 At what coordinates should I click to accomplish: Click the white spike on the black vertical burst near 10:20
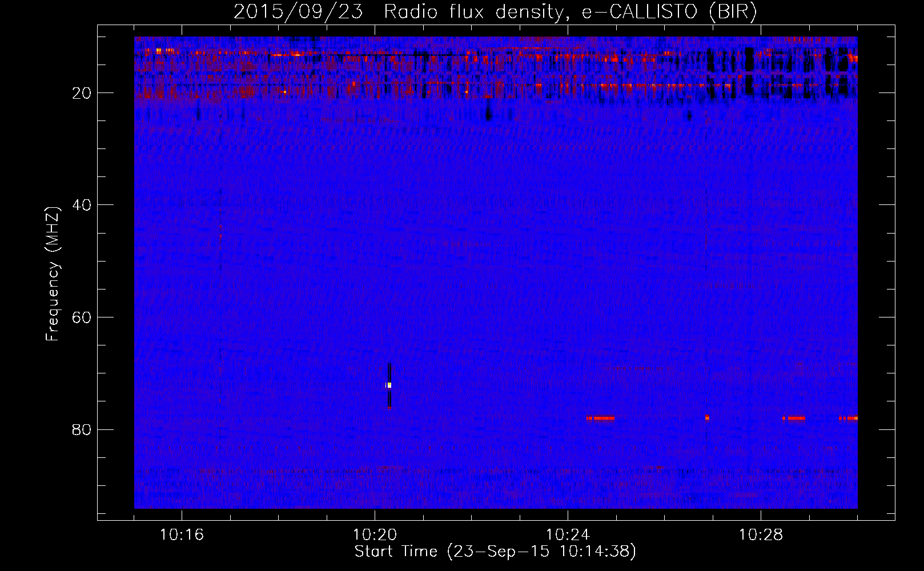coord(389,385)
